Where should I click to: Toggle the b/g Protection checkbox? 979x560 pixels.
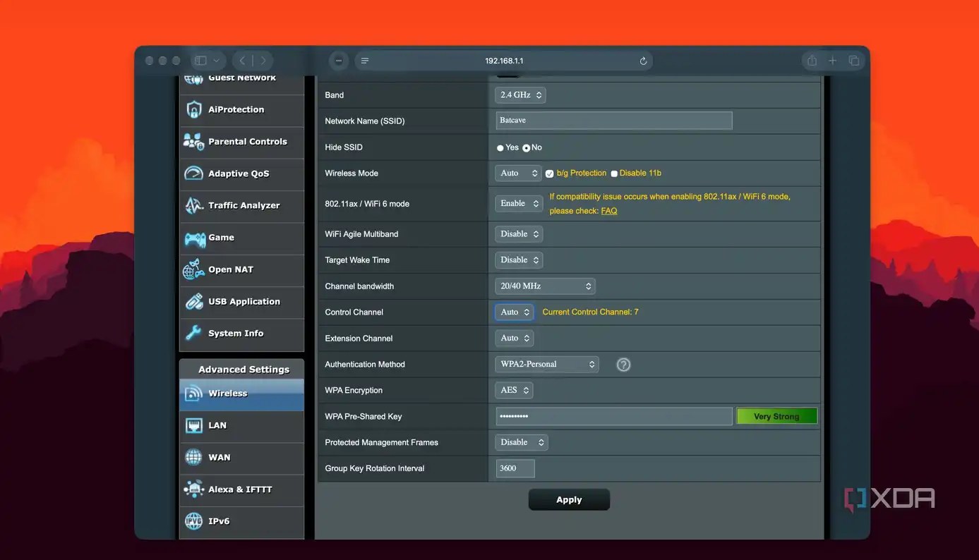coord(550,174)
